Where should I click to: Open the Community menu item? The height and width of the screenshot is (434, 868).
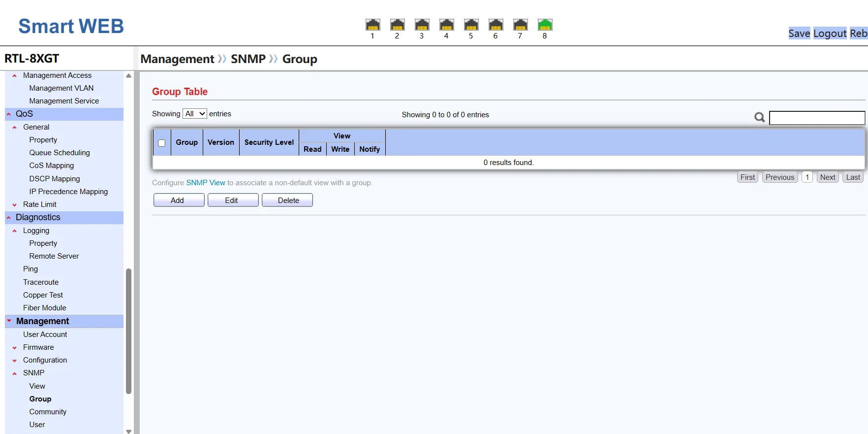(48, 412)
